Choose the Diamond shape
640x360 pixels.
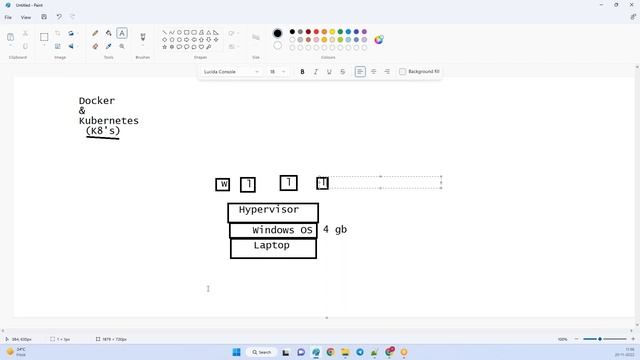click(164, 40)
